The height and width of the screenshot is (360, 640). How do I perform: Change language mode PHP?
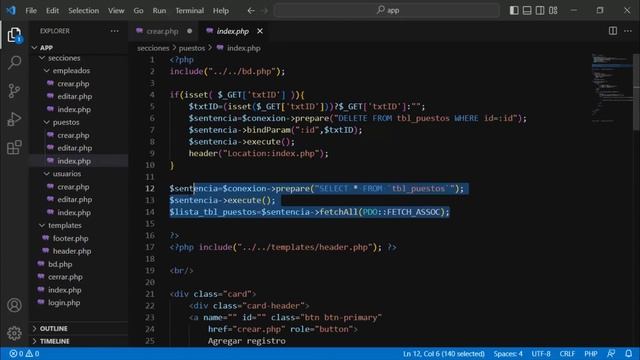tap(591, 353)
